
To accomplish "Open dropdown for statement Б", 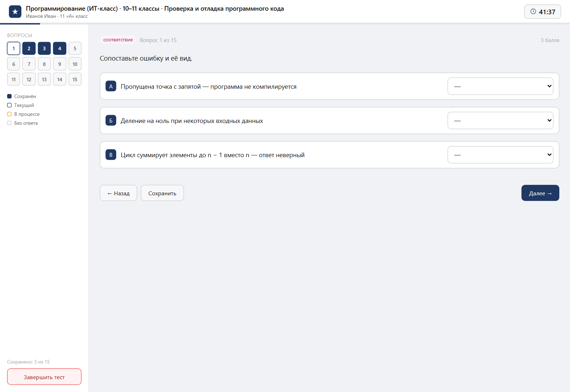I will point(500,120).
